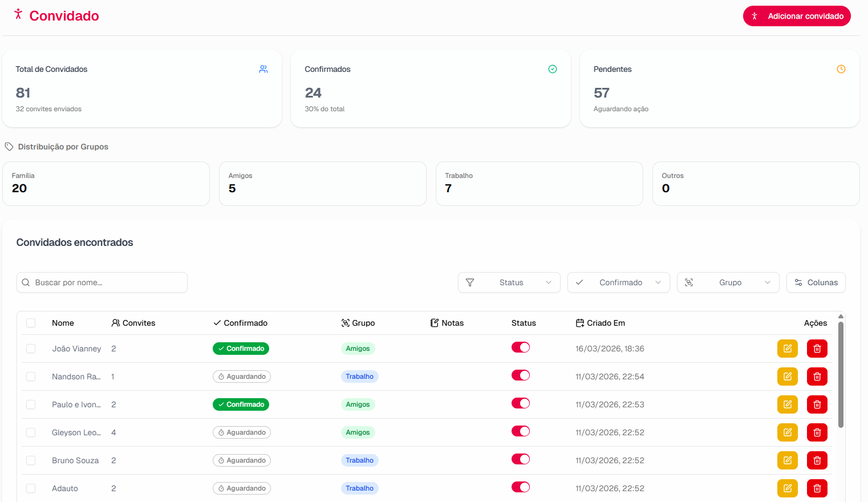
Task: Toggle the select-all checkbox in table header
Action: coord(31,323)
